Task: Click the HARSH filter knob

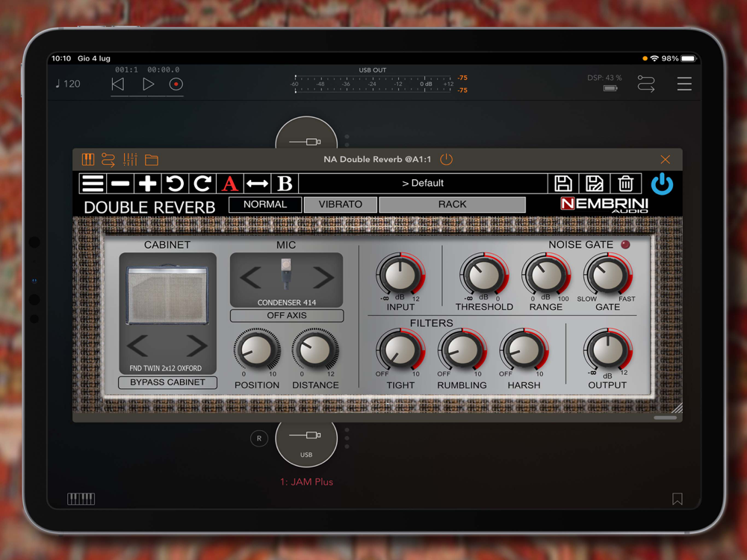Action: coord(524,350)
